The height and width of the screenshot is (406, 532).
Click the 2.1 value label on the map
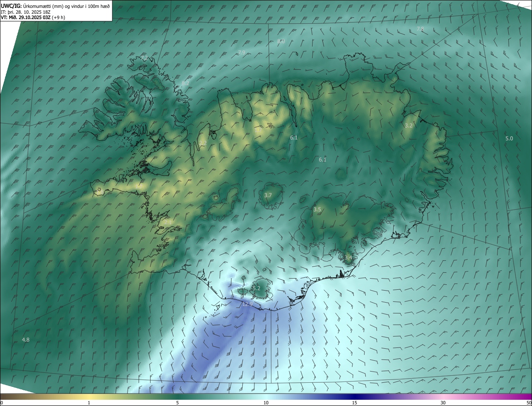[x=167, y=222]
